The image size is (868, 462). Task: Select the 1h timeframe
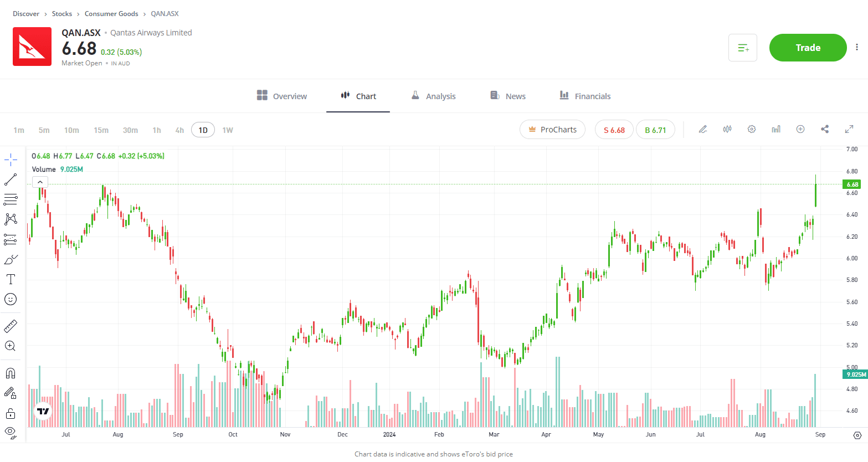[x=157, y=130]
